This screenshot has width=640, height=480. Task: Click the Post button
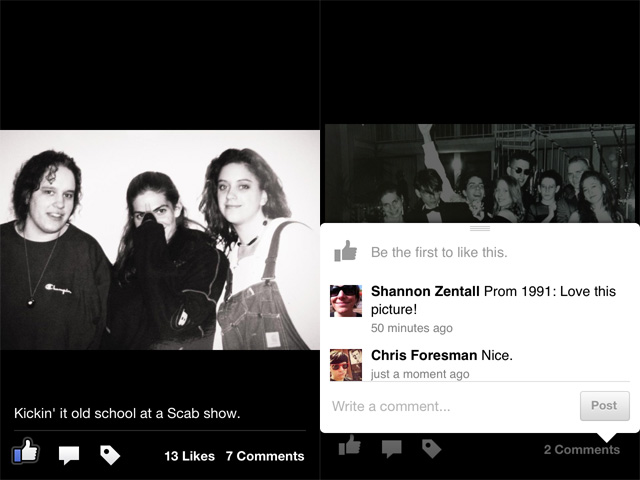[604, 406]
